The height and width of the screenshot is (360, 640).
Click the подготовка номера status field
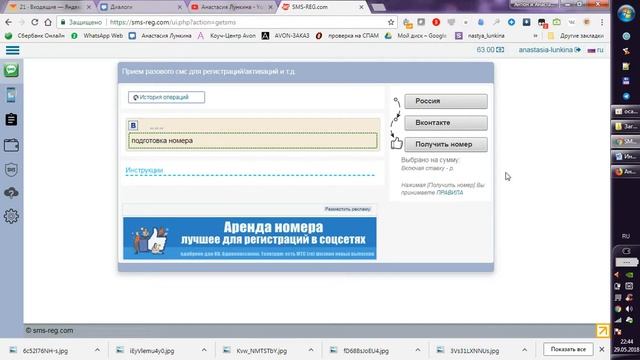(x=253, y=140)
